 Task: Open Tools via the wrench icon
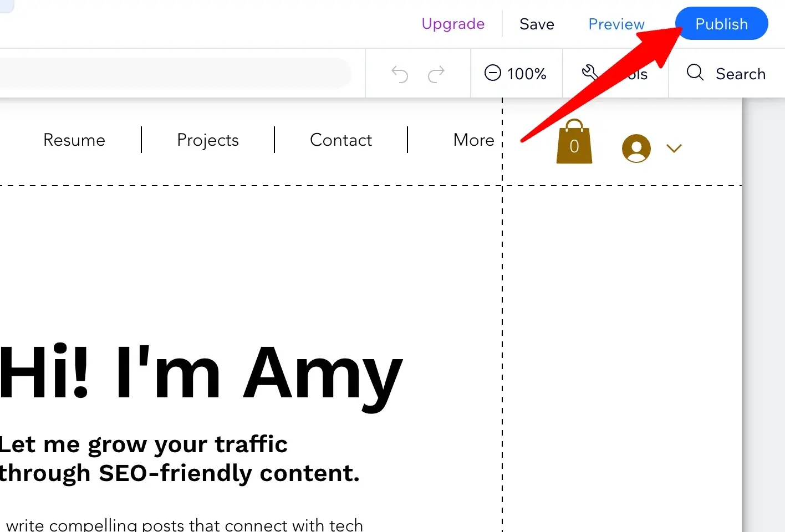coord(589,73)
